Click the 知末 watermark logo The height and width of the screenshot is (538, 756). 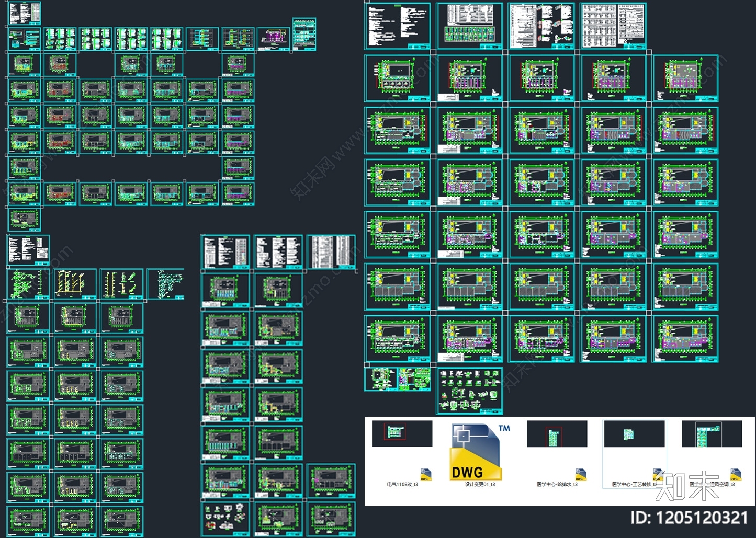tap(687, 486)
